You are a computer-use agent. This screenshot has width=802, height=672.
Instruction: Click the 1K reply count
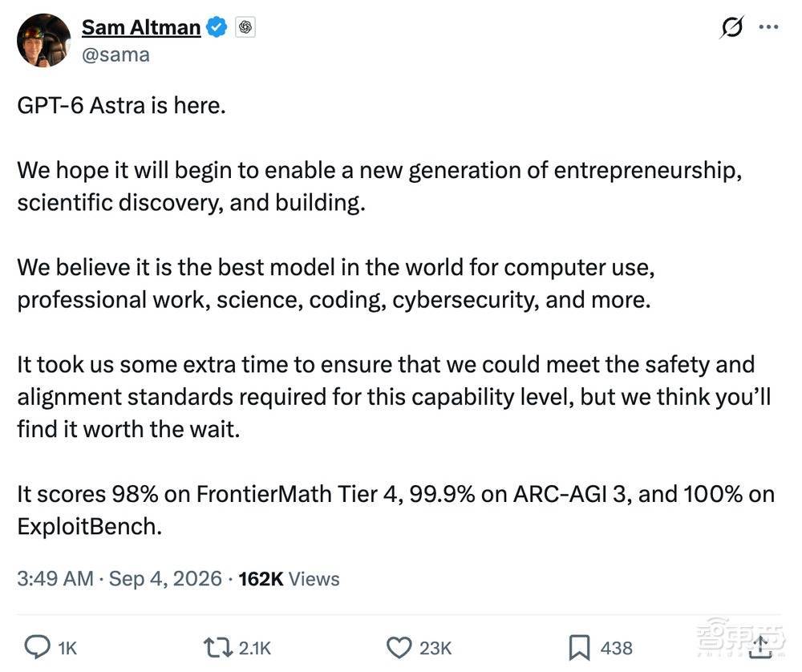(67, 649)
